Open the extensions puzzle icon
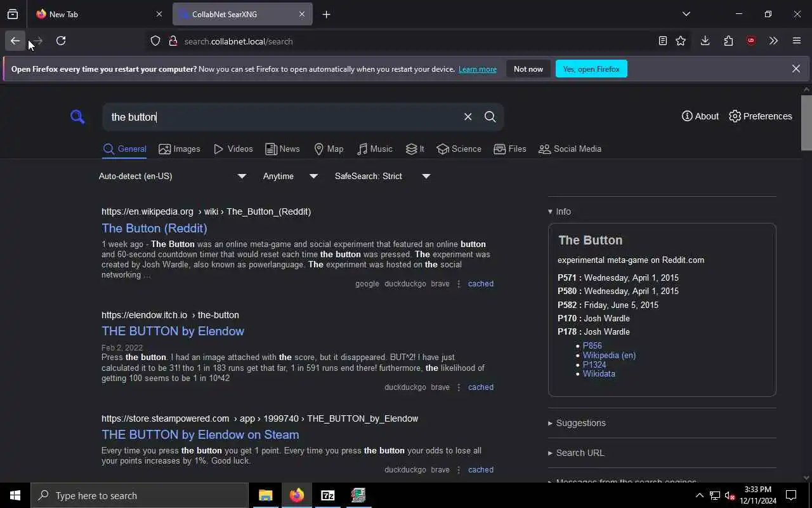Image resolution: width=812 pixels, height=508 pixels. click(728, 41)
